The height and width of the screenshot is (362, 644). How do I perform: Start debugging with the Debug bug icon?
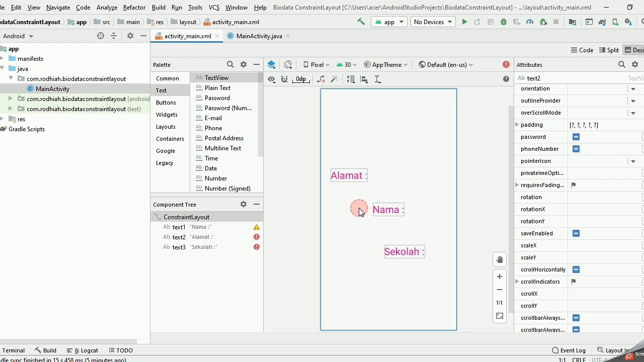click(504, 22)
